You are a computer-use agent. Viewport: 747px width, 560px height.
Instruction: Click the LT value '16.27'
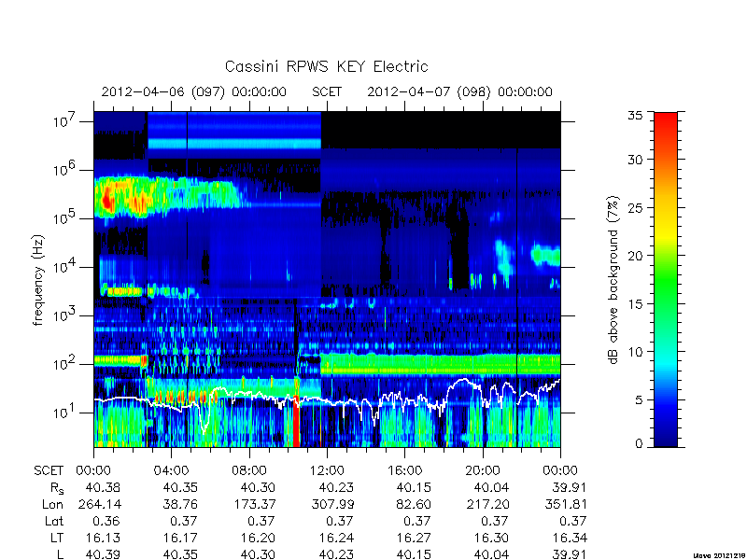(414, 539)
